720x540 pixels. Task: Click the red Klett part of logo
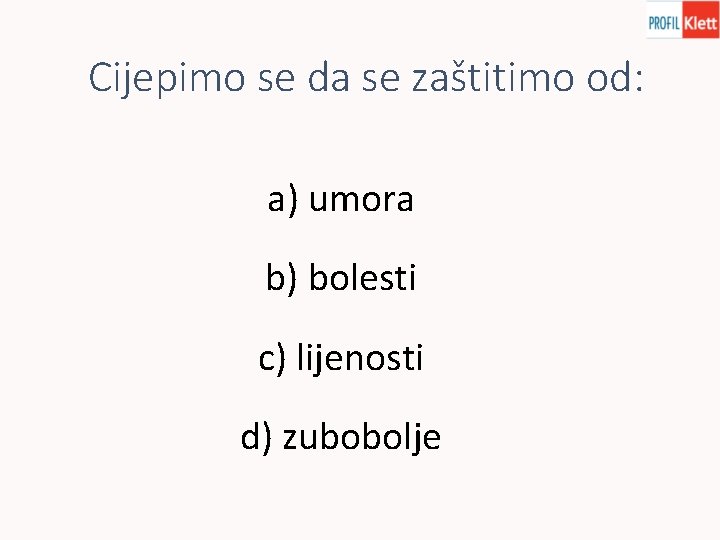pos(701,19)
